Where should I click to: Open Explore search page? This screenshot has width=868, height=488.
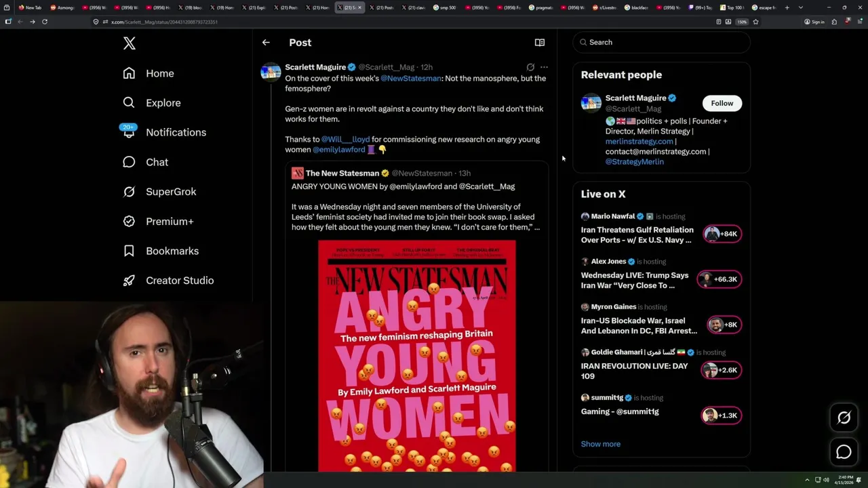152,103
